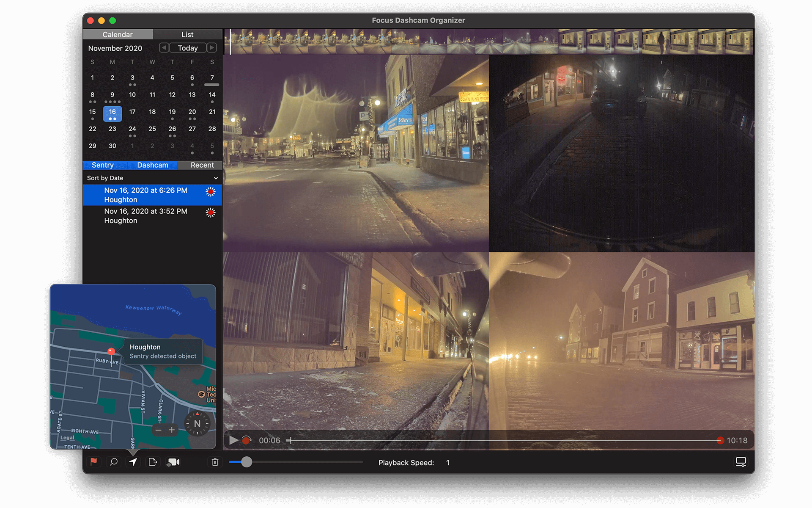Delete clip with trash icon
Image resolution: width=812 pixels, height=508 pixels.
(215, 462)
